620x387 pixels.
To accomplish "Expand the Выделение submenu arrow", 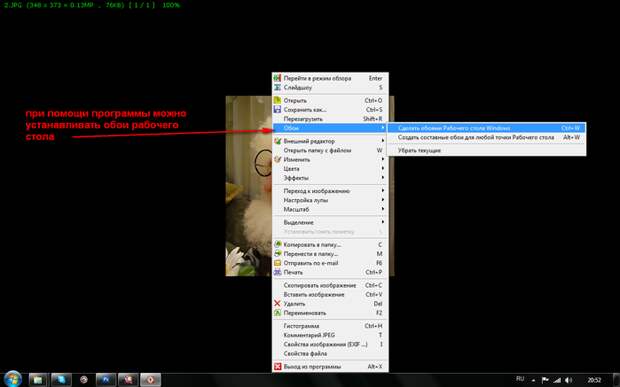I will click(383, 222).
